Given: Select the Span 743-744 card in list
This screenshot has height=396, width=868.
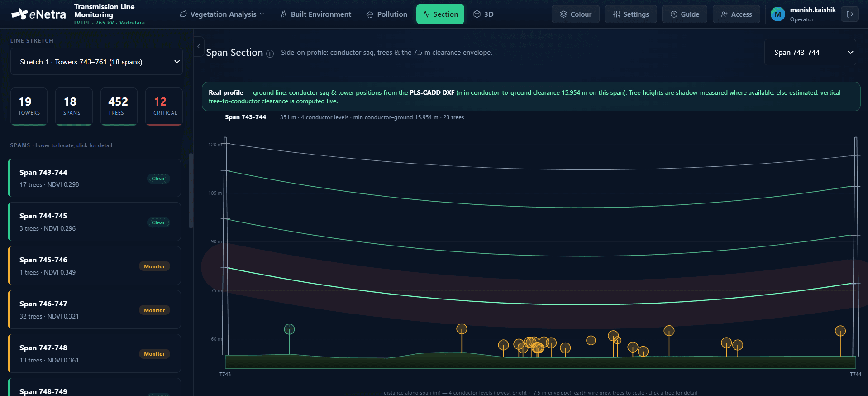Looking at the screenshot, I should point(94,178).
